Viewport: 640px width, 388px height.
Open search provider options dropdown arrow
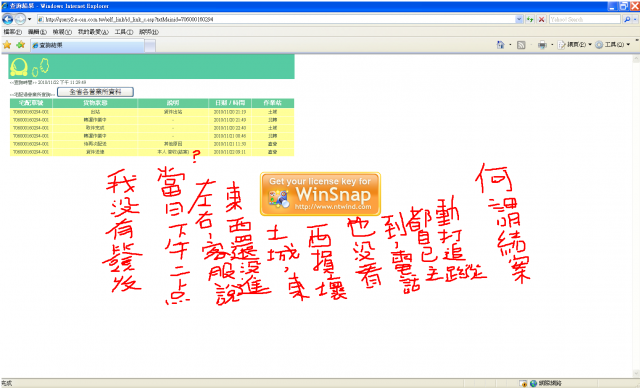636,19
